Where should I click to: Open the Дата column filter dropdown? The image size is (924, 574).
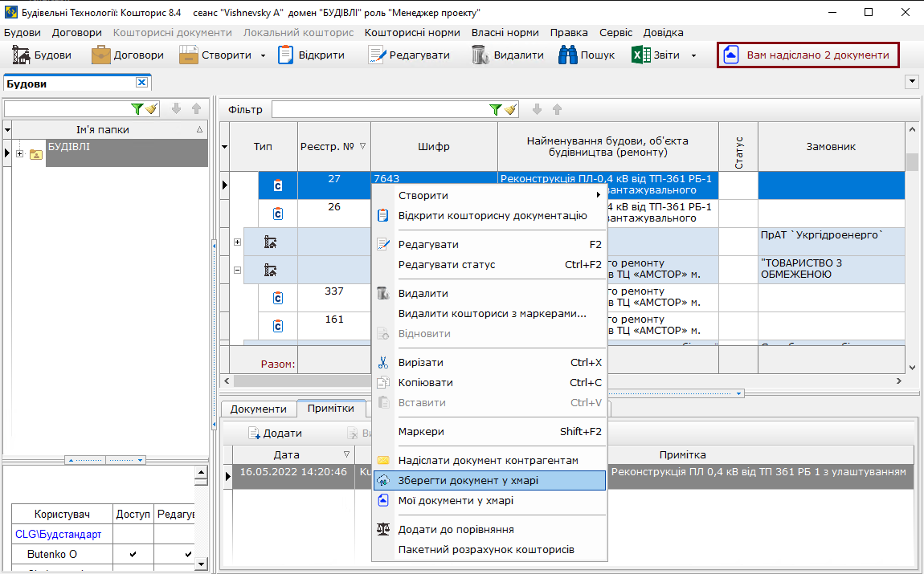[x=346, y=454]
